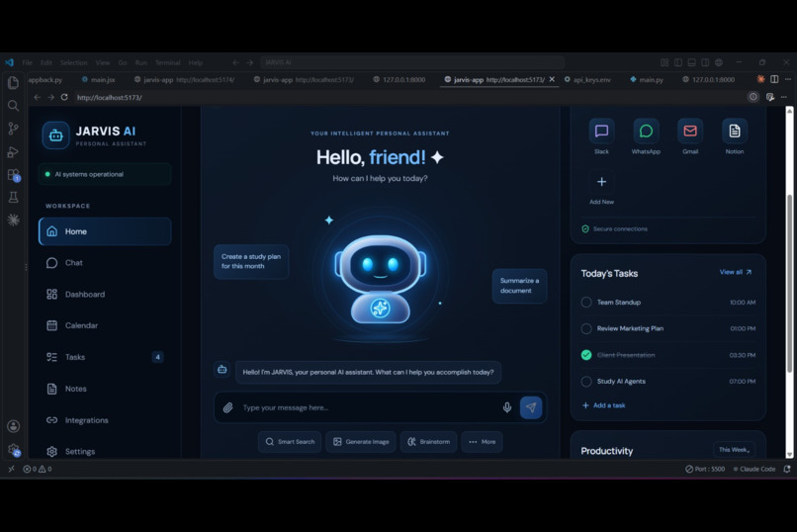Uncheck the Client Presentation task
Viewport: 797px width, 532px height.
pos(586,355)
